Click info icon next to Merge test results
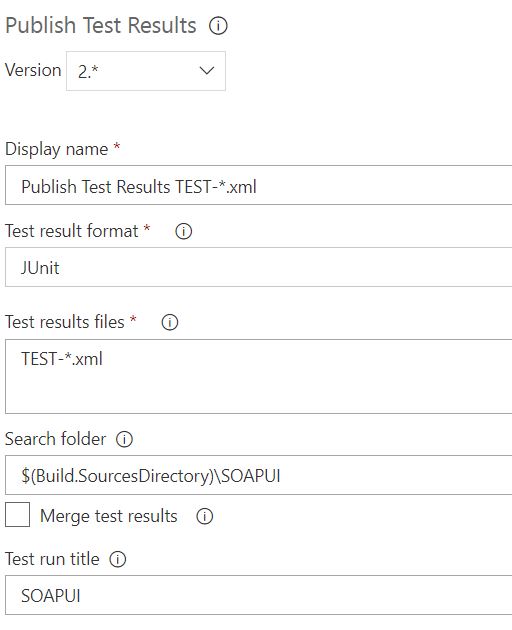512x630 pixels. pyautogui.click(x=205, y=516)
